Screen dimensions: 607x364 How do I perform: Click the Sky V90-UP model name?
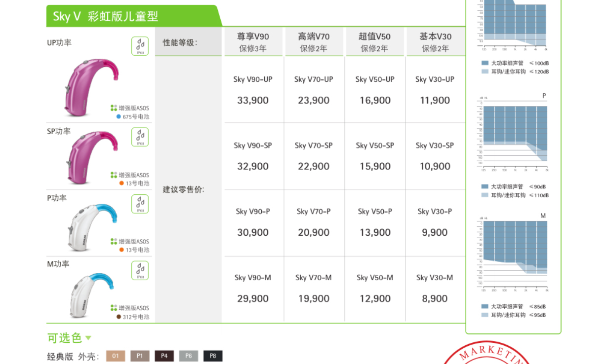tap(253, 79)
